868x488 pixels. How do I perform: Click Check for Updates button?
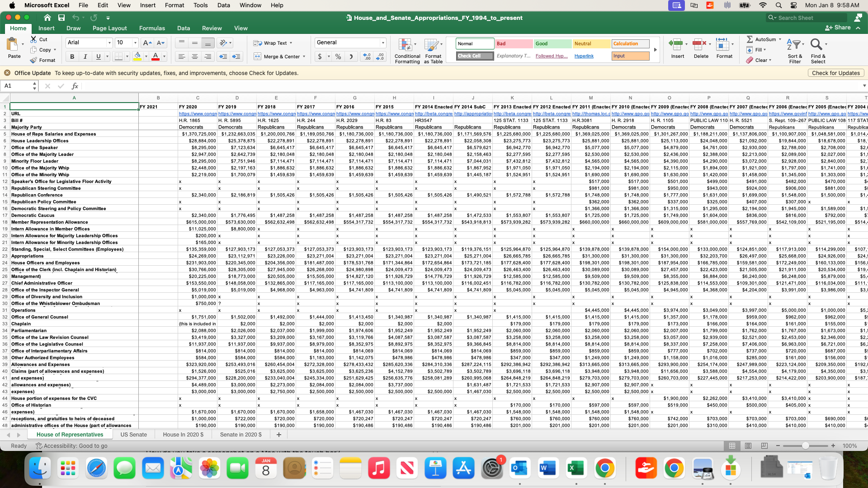click(x=836, y=73)
